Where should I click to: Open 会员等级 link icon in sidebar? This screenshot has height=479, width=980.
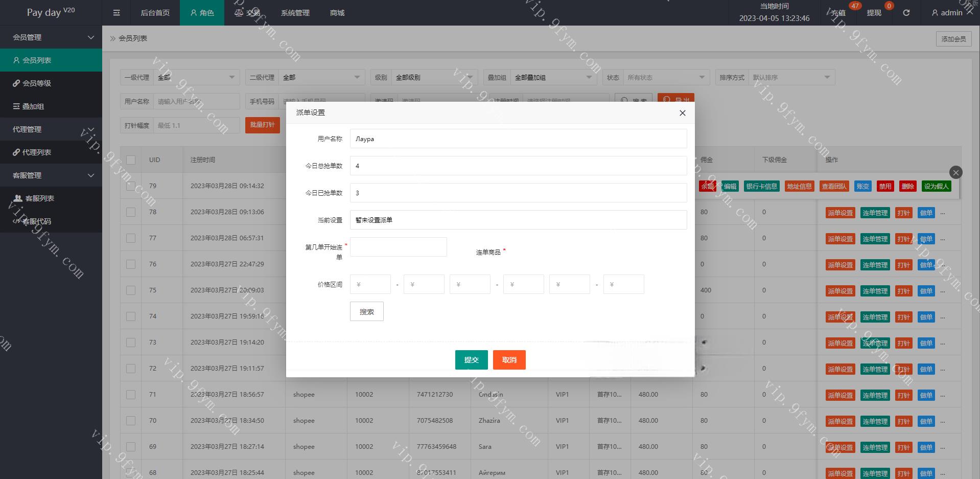point(17,83)
